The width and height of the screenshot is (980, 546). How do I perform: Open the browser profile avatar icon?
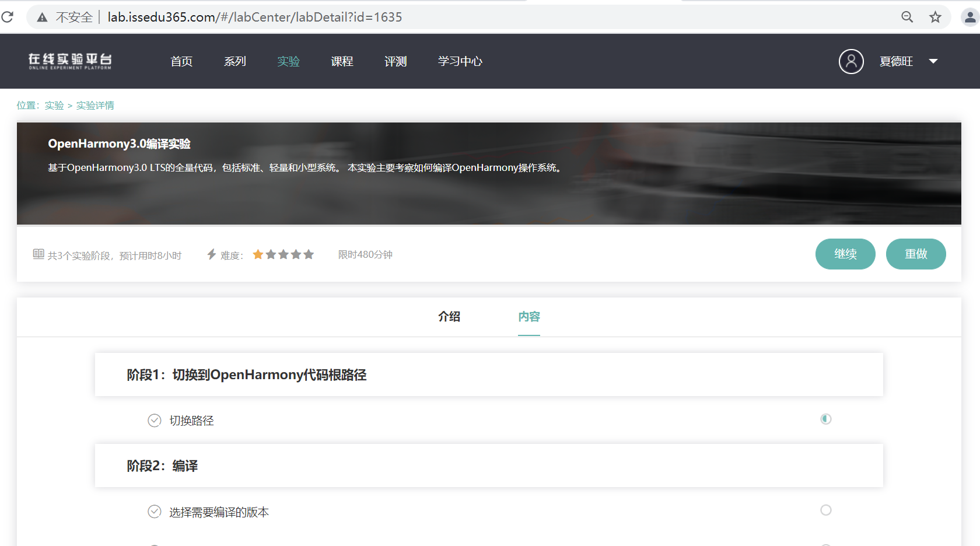pos(970,17)
